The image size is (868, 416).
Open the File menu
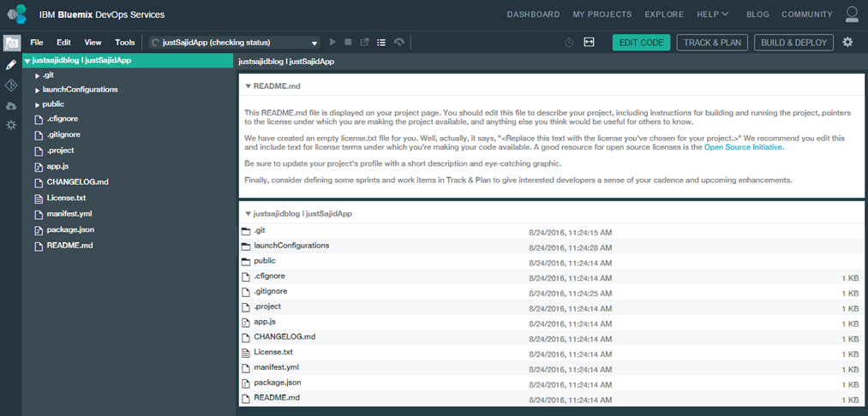(37, 43)
